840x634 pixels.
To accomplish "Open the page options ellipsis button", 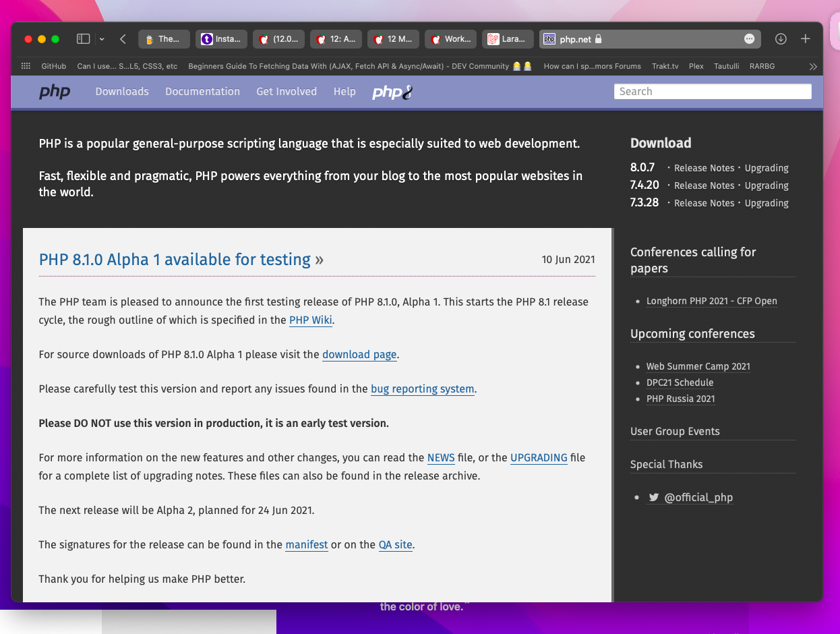I will point(749,39).
